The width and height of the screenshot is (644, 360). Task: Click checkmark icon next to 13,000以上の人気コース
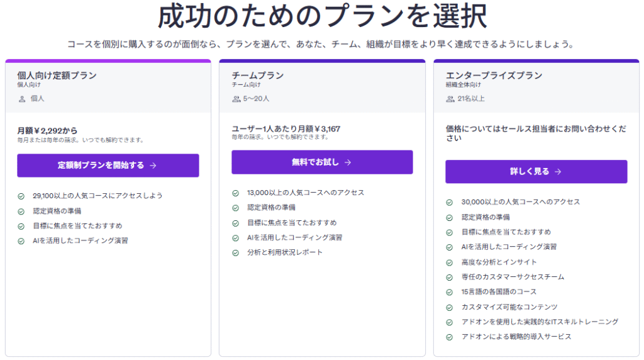(x=235, y=193)
